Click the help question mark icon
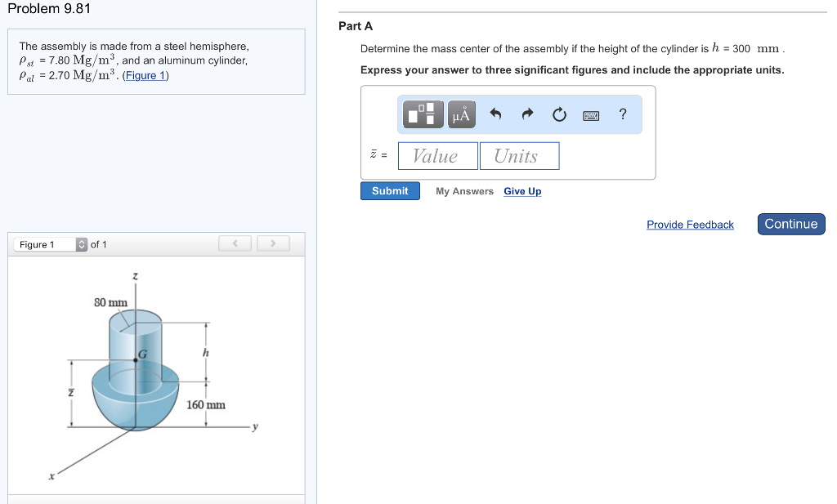The image size is (837, 504). [x=622, y=114]
